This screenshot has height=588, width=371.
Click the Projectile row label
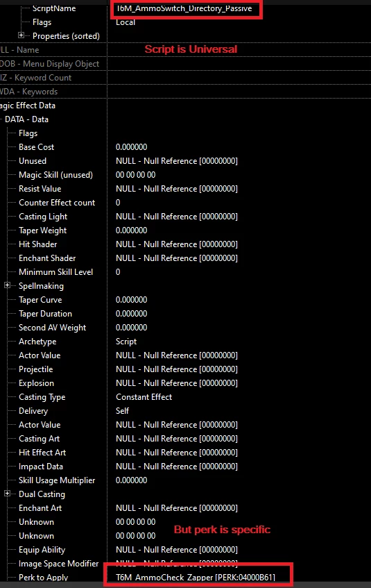[x=36, y=369]
